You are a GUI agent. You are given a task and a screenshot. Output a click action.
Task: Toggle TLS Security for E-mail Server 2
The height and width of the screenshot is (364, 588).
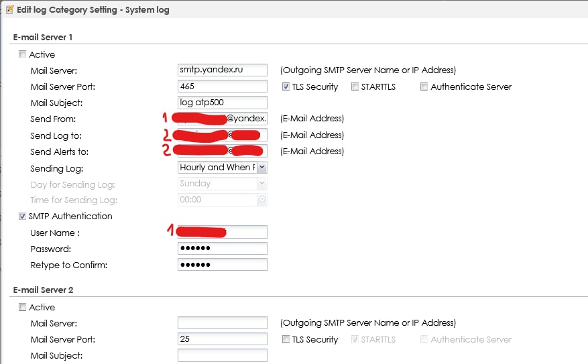coord(286,339)
